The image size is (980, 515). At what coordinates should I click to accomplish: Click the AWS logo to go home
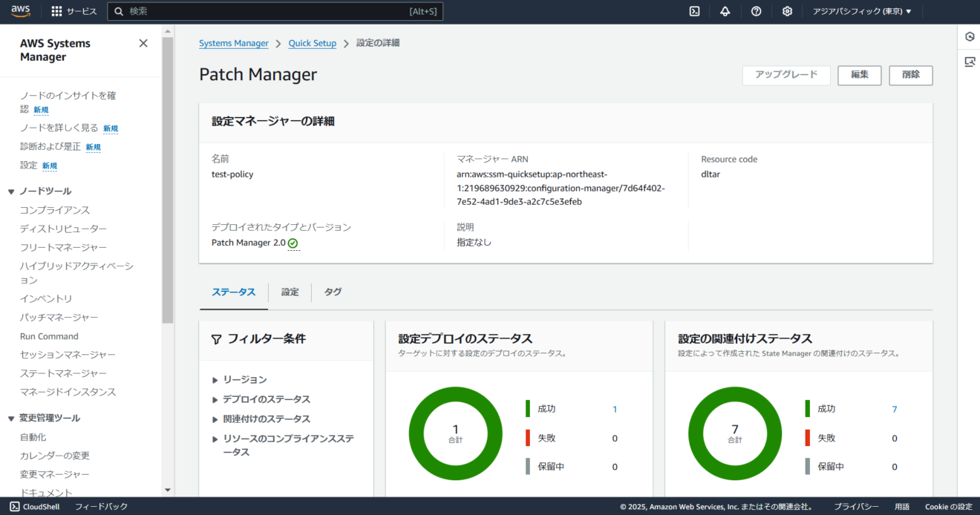tap(20, 10)
